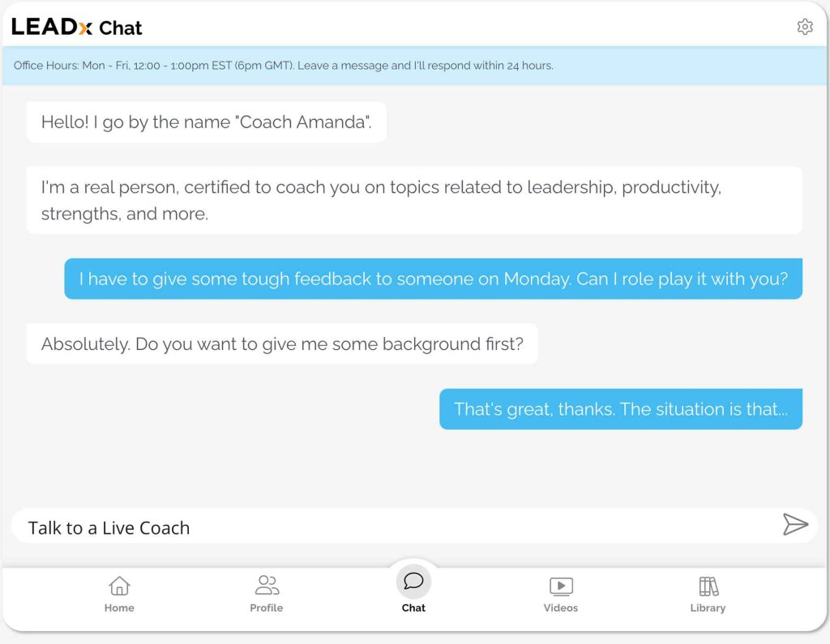Click the Home house icon
Screen dimensions: 830x644
119,585
